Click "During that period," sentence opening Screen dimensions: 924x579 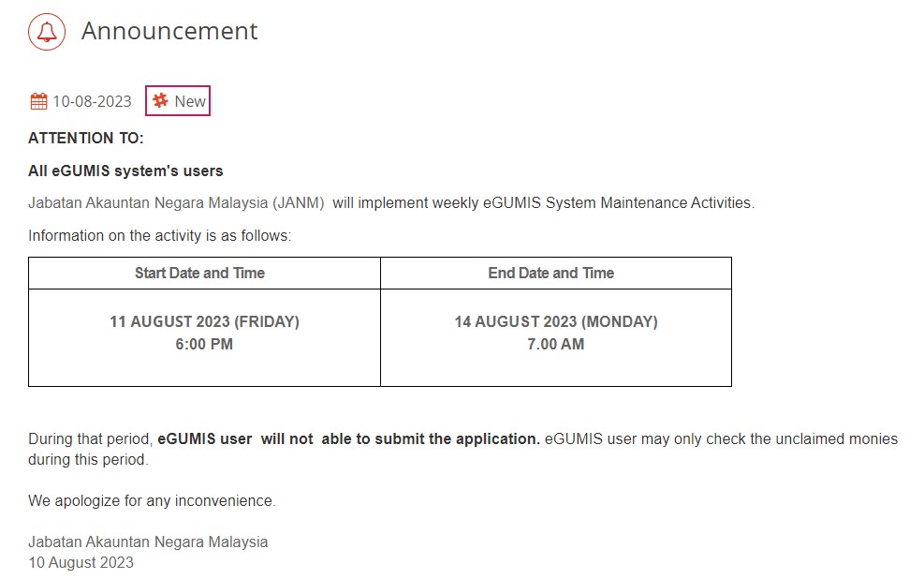(91, 439)
